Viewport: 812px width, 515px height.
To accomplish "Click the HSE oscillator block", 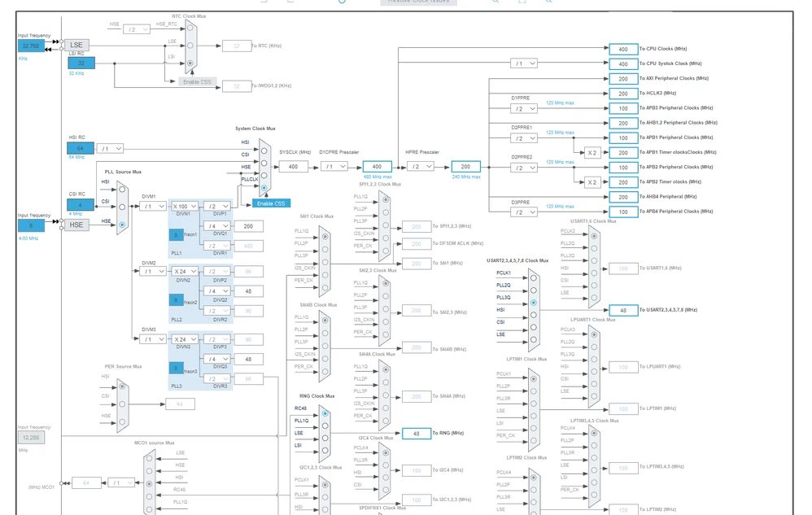I will click(76, 225).
